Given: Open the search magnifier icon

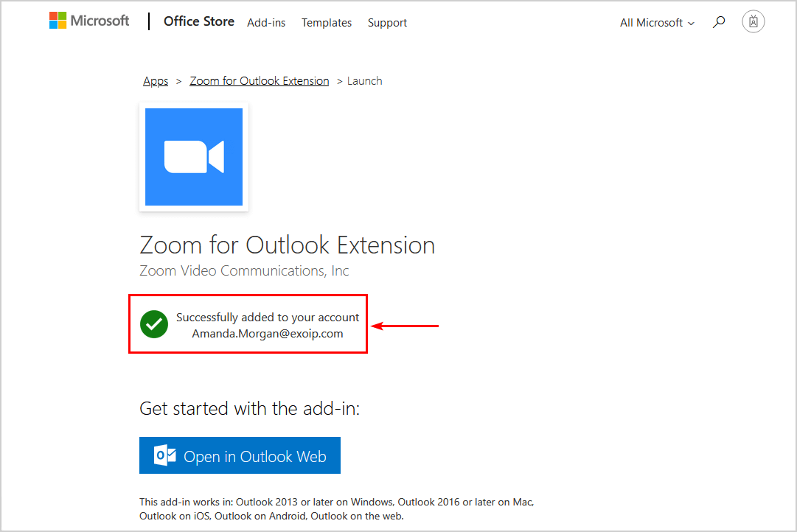Looking at the screenshot, I should pos(719,22).
